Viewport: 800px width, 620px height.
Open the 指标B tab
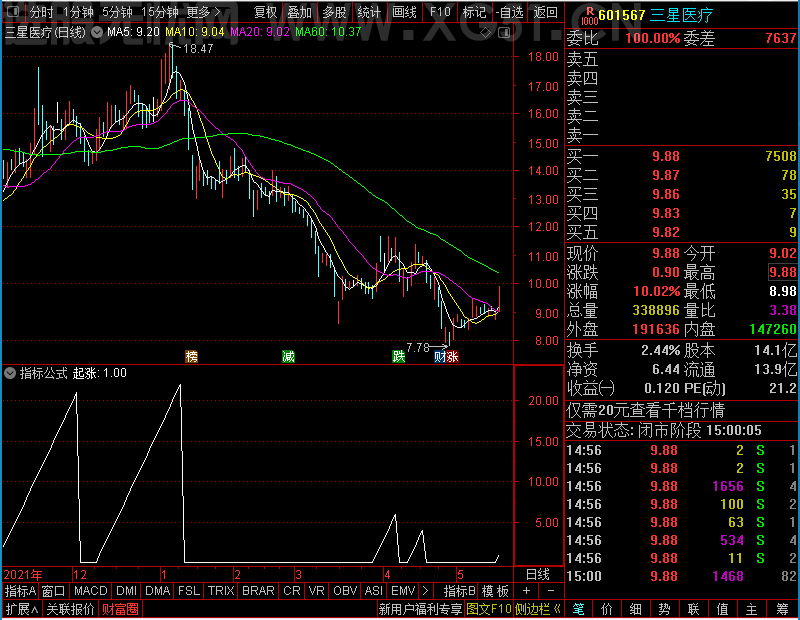pyautogui.click(x=460, y=591)
